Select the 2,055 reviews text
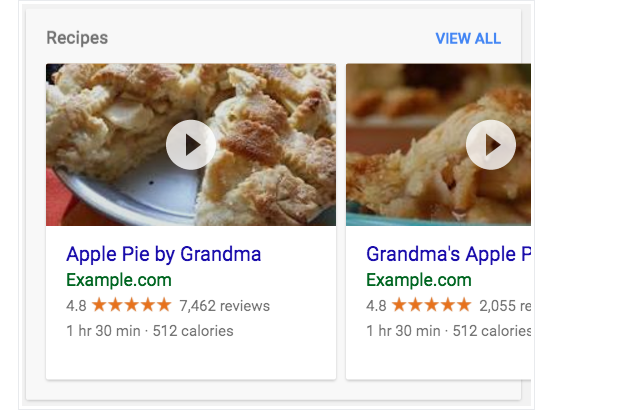This screenshot has height=419, width=625. (505, 306)
